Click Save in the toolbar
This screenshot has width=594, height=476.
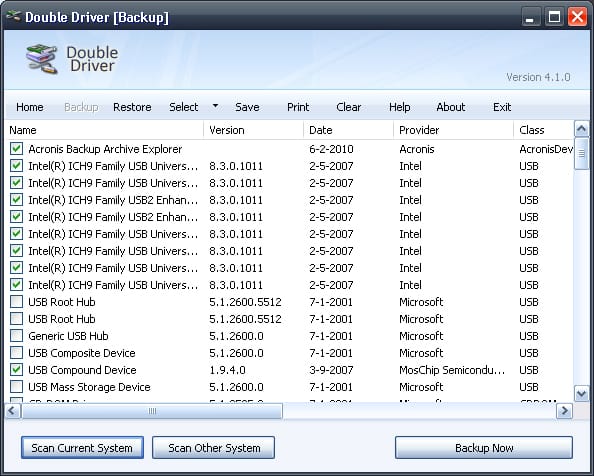(247, 107)
